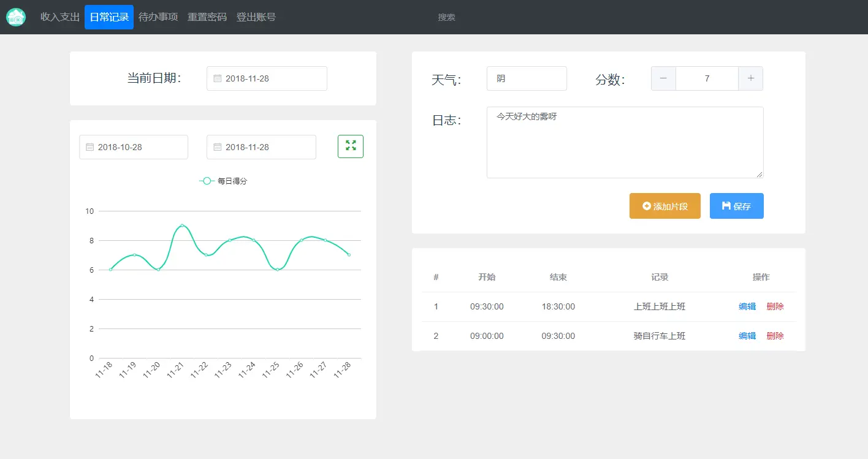Screen dimensions: 868x459
Task: Delete the 骑自行车上班 record row
Action: (775, 336)
